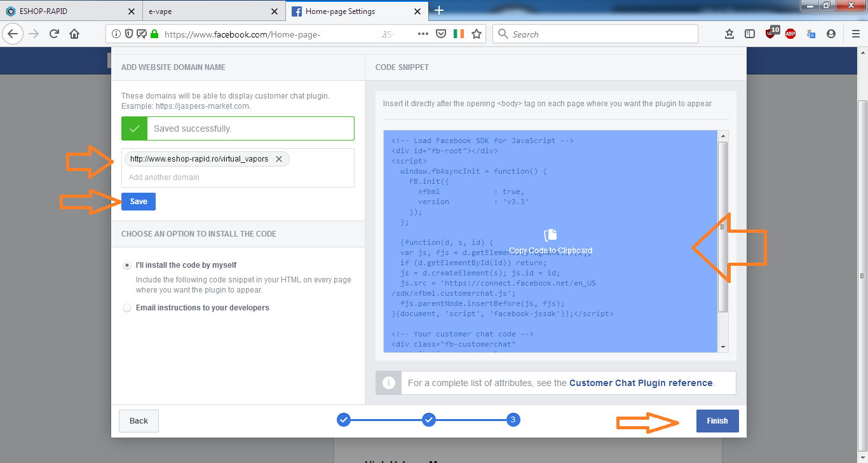Click the Save button for domains
868x463 pixels.
139,202
